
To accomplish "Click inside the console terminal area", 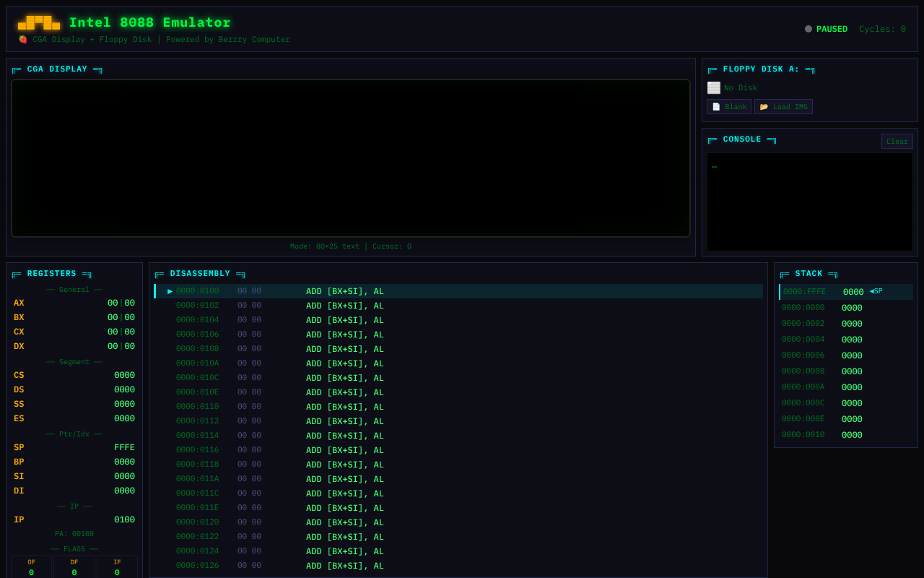I will click(x=810, y=202).
